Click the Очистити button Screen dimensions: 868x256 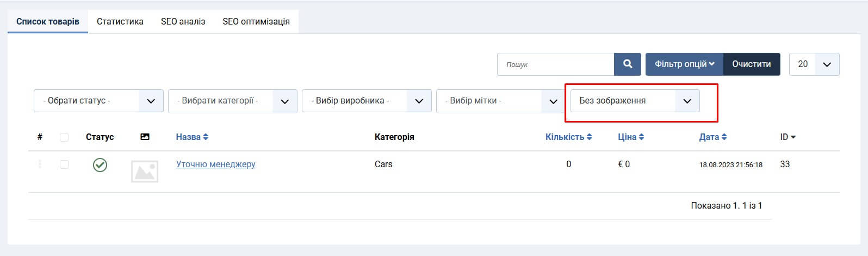pos(751,64)
